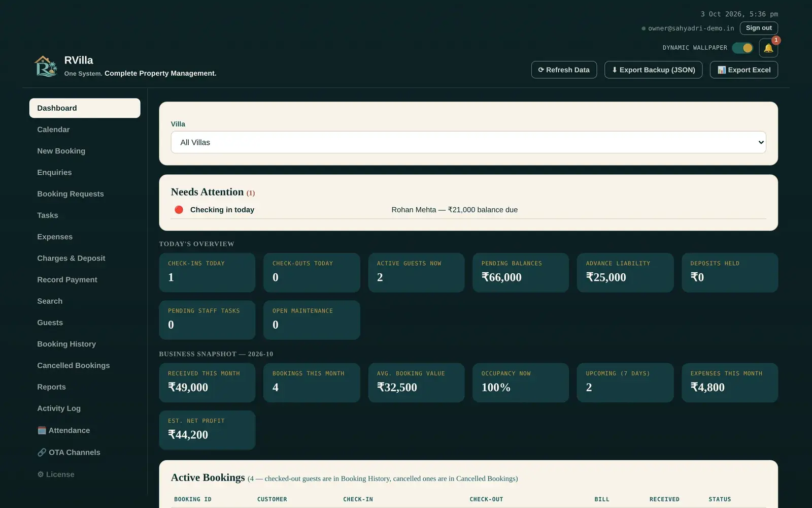Viewport: 812px width, 508px height.
Task: Open Booking Requests
Action: (x=85, y=194)
